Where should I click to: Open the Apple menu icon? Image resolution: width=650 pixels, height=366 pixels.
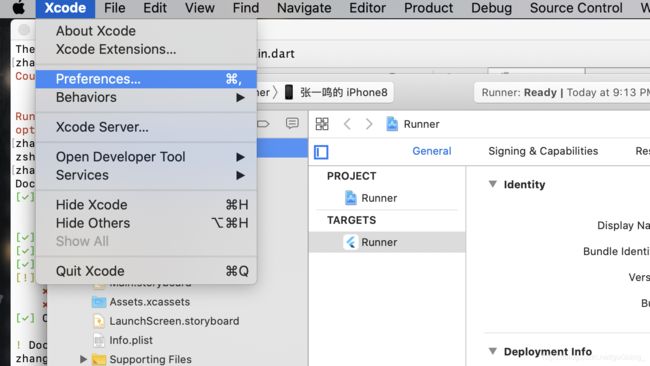point(18,8)
